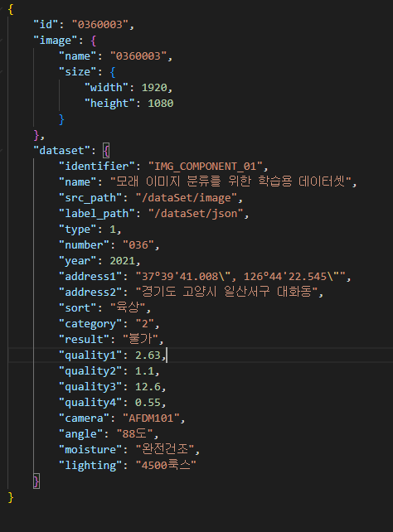
Task: Click the camera value AFDM101
Action: pyautogui.click(x=151, y=418)
